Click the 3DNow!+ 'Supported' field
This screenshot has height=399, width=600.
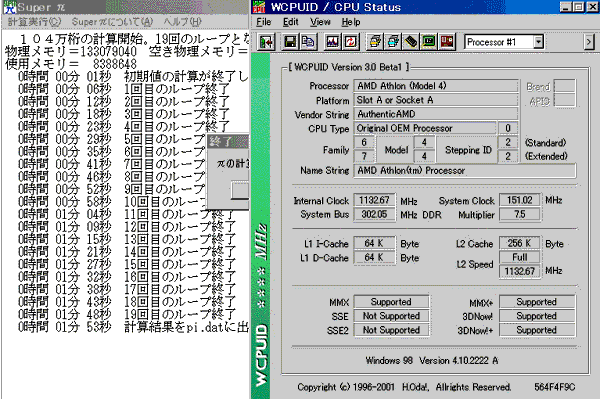pyautogui.click(x=536, y=330)
